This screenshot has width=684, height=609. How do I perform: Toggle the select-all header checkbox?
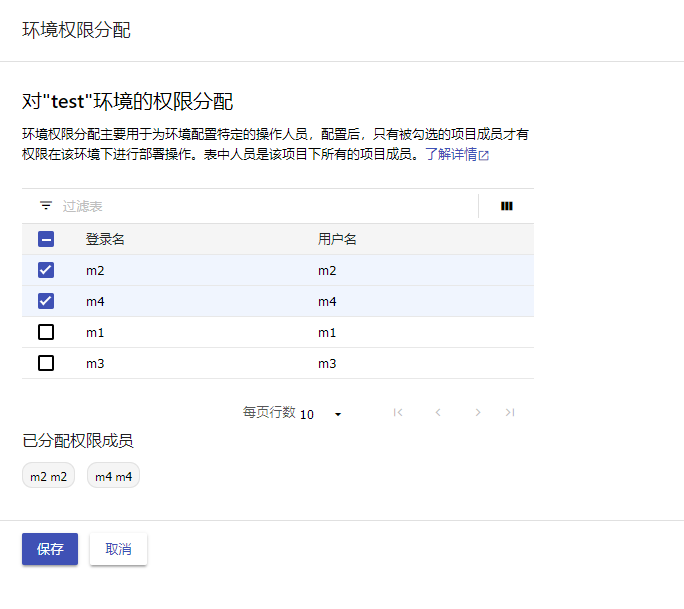point(46,239)
